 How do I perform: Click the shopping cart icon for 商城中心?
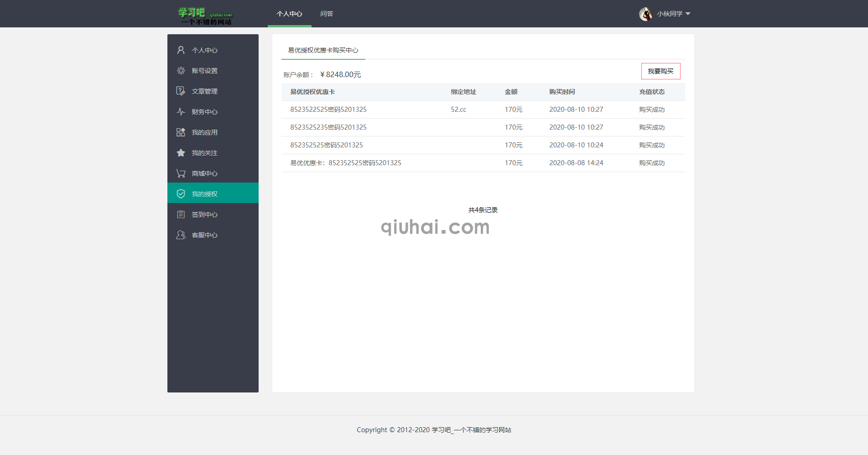click(181, 173)
